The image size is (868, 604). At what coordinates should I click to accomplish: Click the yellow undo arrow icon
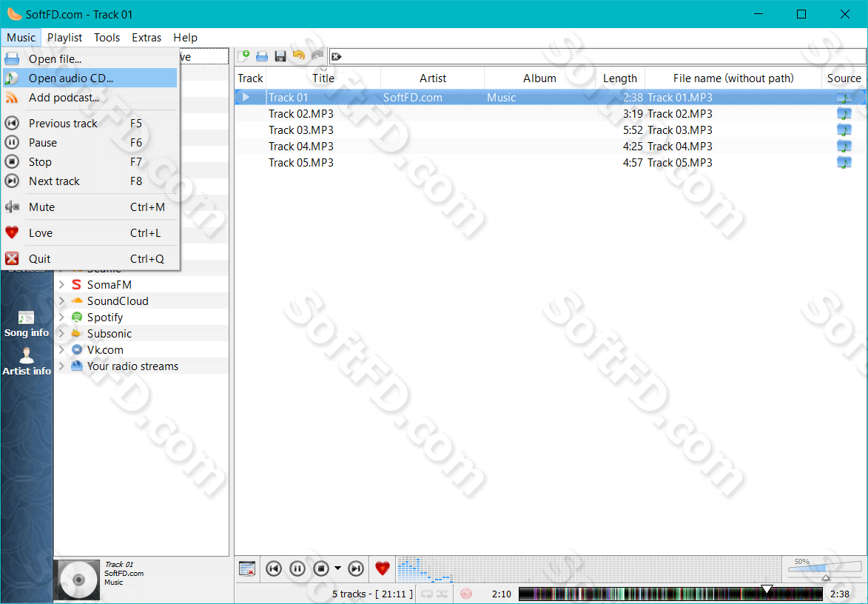[x=298, y=56]
